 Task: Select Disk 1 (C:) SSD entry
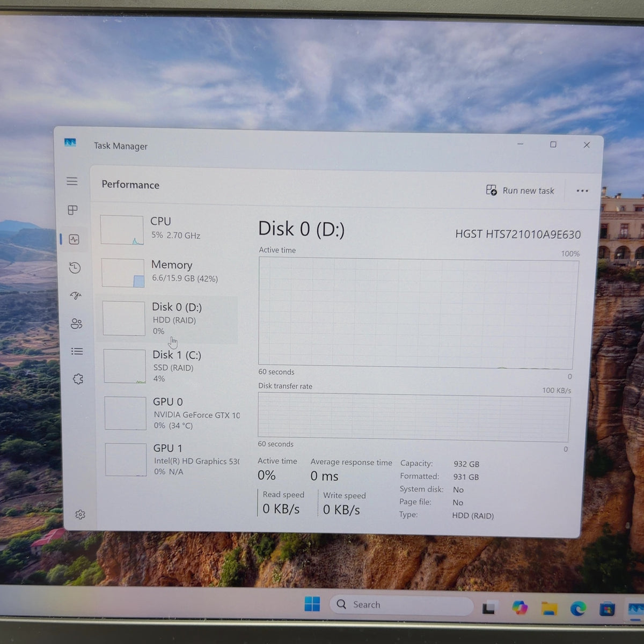click(170, 366)
